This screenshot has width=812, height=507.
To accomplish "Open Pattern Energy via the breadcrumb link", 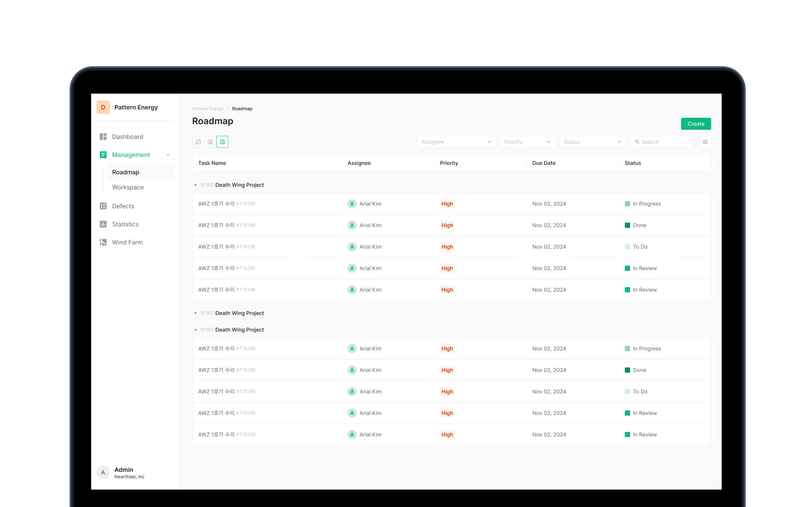I will [208, 109].
